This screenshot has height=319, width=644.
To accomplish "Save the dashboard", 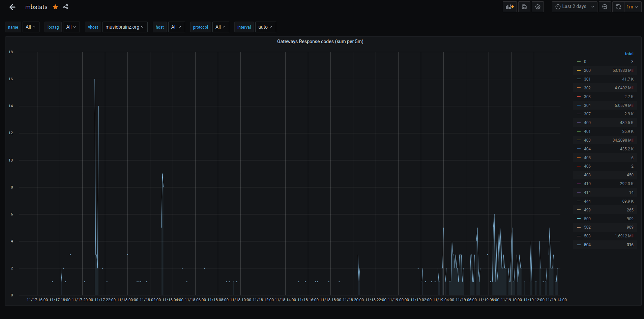I will [524, 7].
